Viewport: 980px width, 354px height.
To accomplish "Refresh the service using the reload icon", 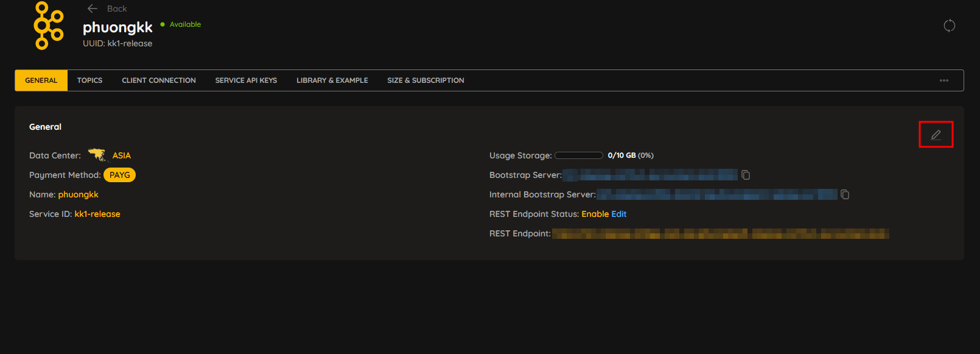I will tap(949, 26).
